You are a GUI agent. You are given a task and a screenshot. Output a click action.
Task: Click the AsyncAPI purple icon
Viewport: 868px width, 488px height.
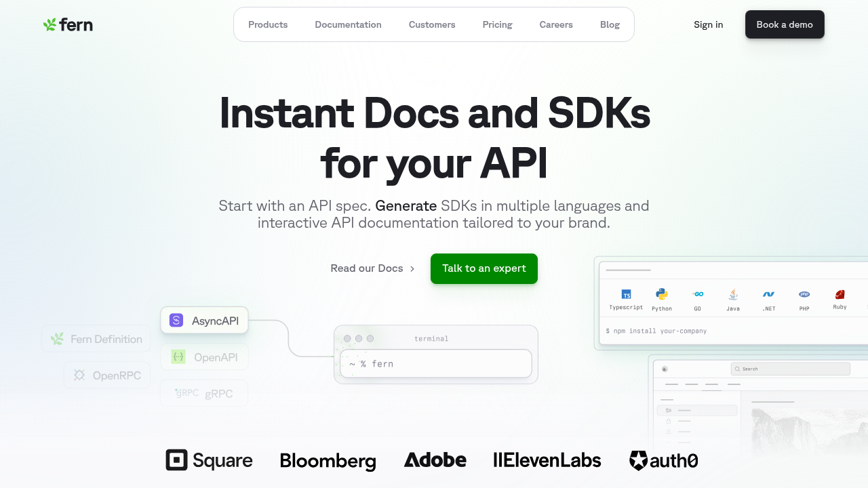[176, 321]
